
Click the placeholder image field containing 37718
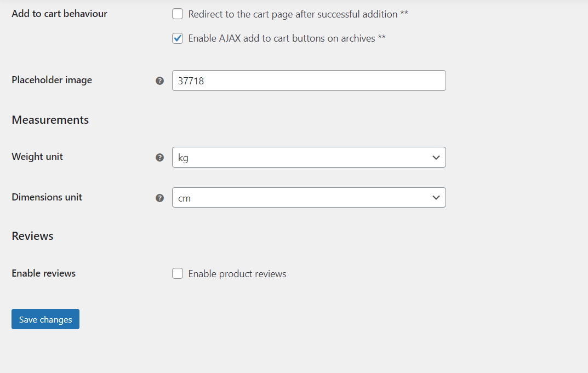pyautogui.click(x=309, y=81)
